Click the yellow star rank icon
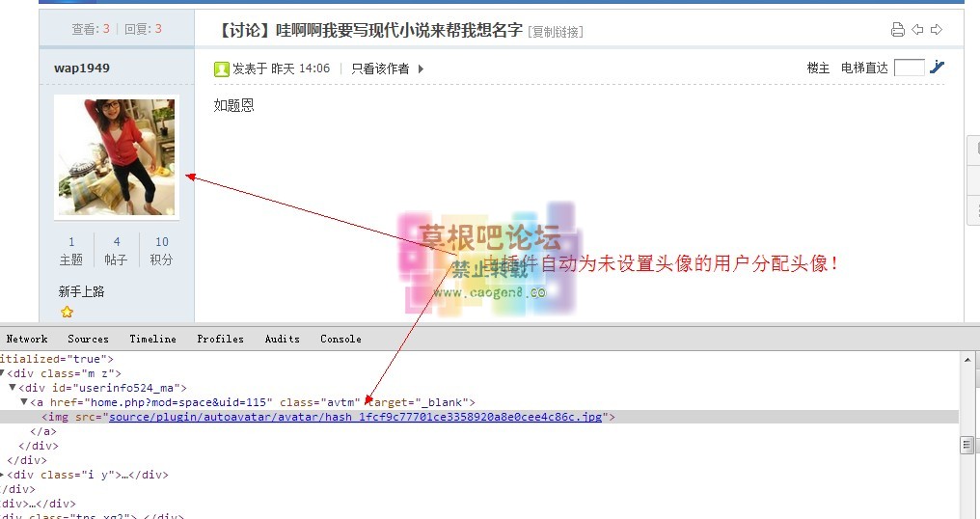Viewport: 980px width, 519px height. click(67, 312)
